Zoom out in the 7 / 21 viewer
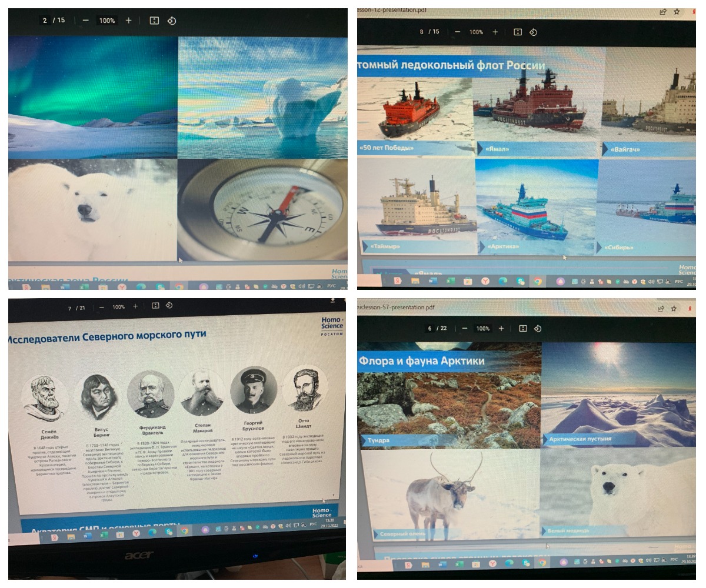 (x=102, y=306)
